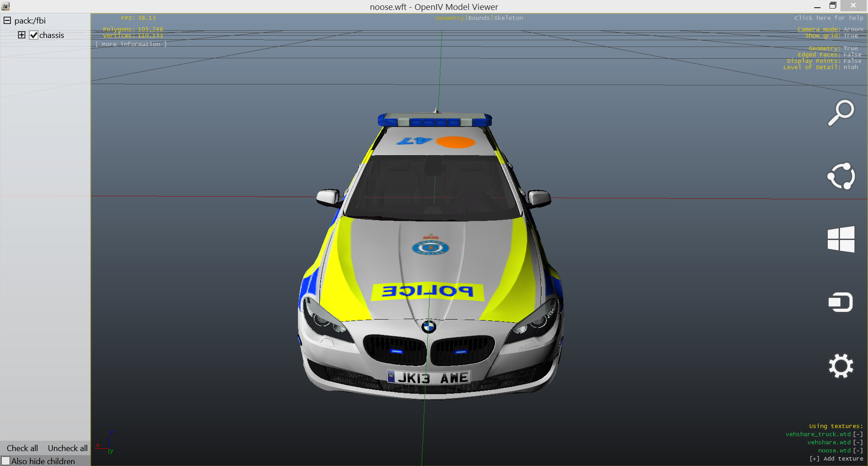
Task: Collapse the pack:/fbi tree root
Action: pyautogui.click(x=7, y=20)
